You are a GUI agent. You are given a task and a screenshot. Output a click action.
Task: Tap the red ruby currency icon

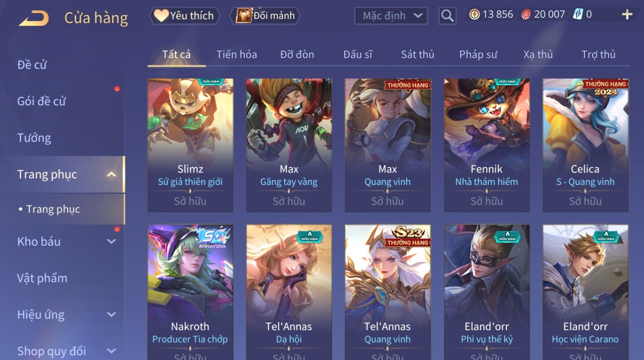(526, 15)
